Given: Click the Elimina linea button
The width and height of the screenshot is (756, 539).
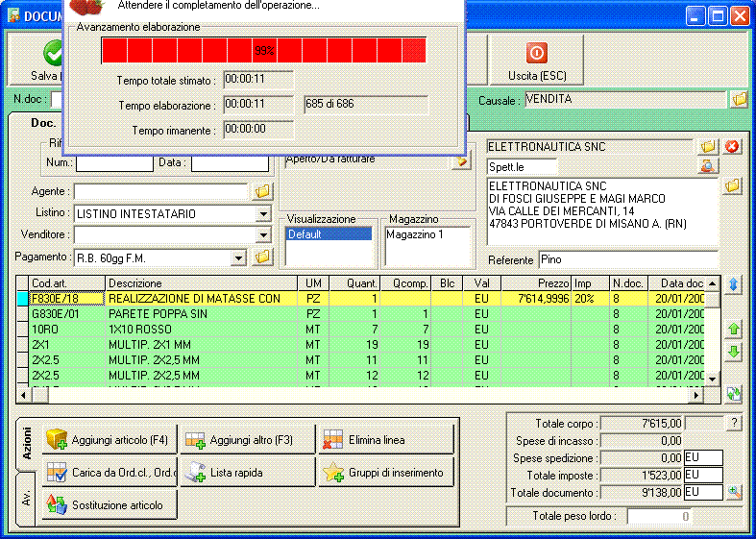Looking at the screenshot, I should pos(386,440).
